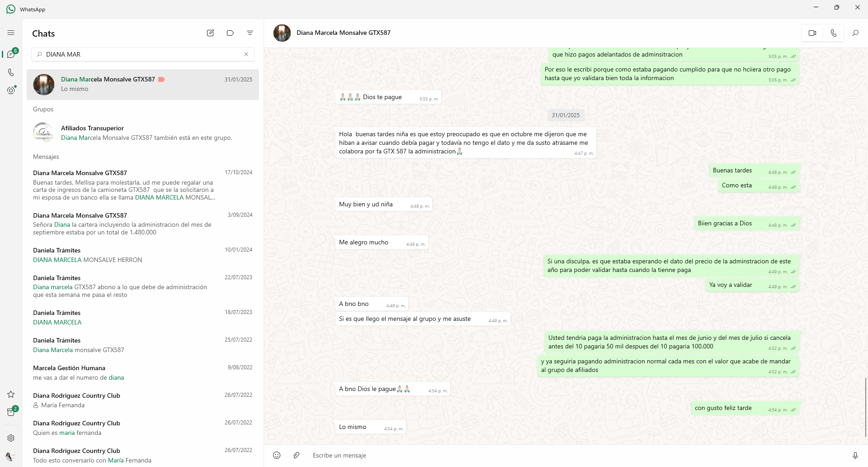
Task: Start a video call with Diana Marcela
Action: [x=812, y=33]
